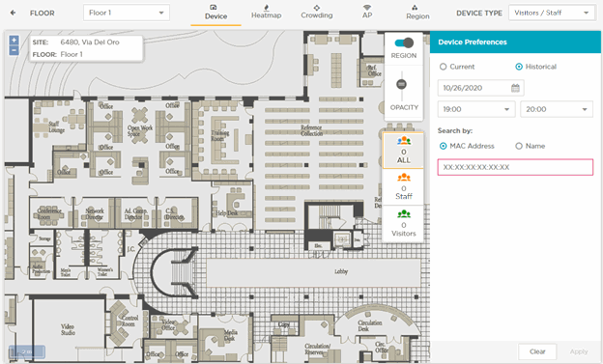Click the Help Desk label on map
603x364 pixels.
[227, 213]
